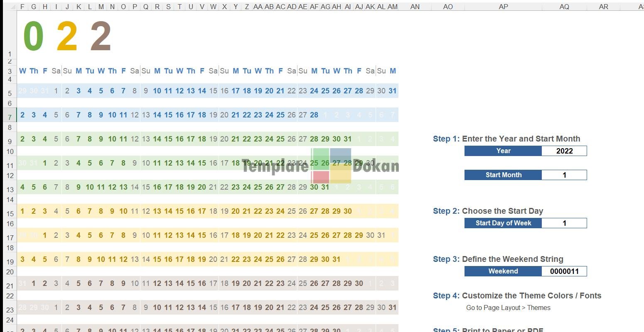Select the Start Month value cell

pyautogui.click(x=564, y=175)
